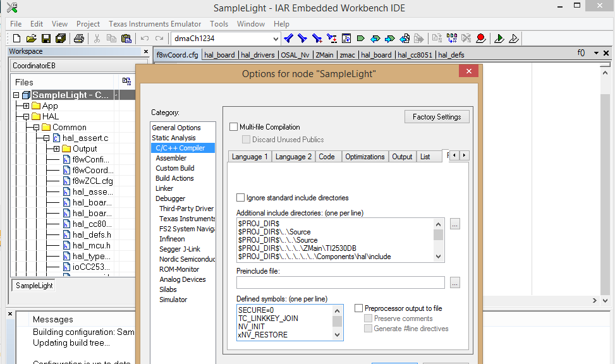
Task: Collapse the HAL folder node
Action: 26,116
